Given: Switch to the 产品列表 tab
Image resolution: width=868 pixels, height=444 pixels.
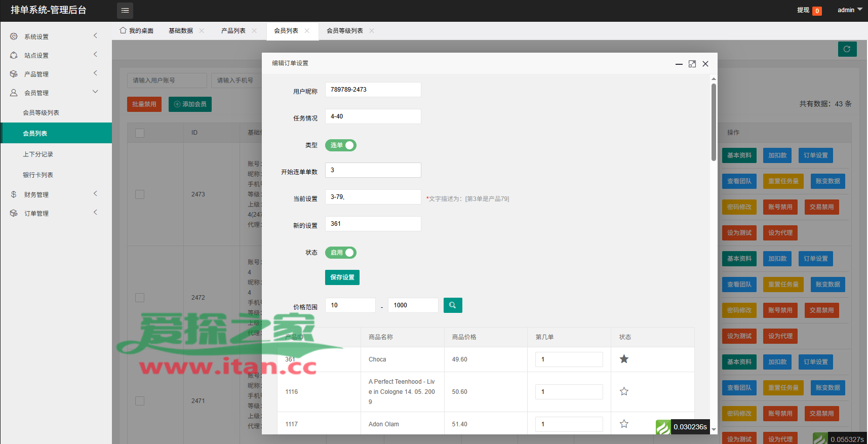Looking at the screenshot, I should (x=233, y=31).
